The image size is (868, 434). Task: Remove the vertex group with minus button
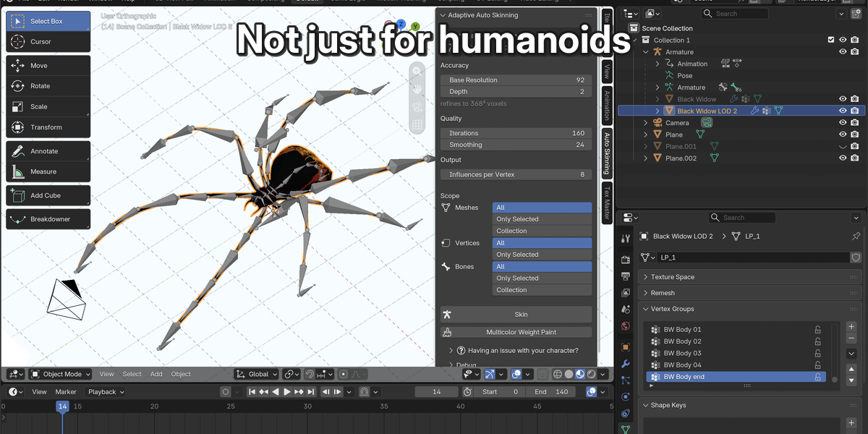tap(851, 338)
